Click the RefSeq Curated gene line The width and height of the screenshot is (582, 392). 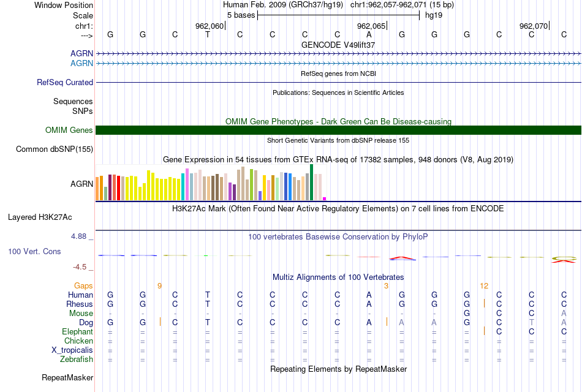(338, 83)
